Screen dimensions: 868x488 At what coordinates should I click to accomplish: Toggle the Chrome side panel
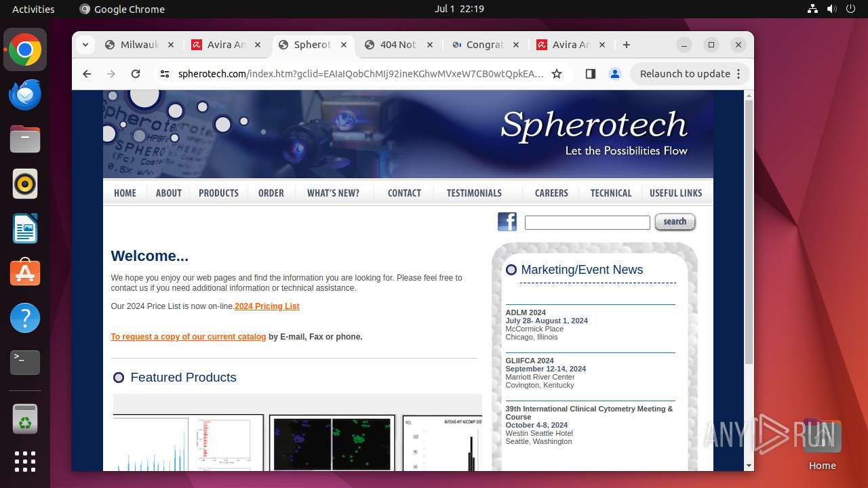590,74
